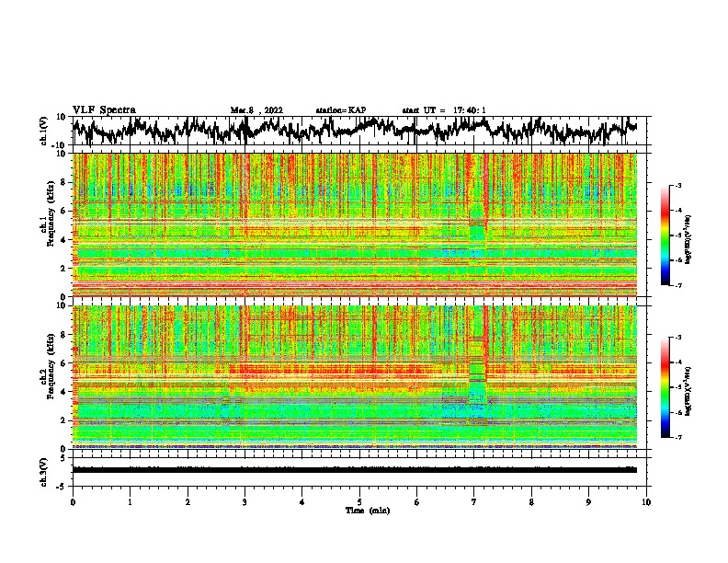Click the time axis tick '10'
Screen dimensions: 728x563
(x=646, y=502)
